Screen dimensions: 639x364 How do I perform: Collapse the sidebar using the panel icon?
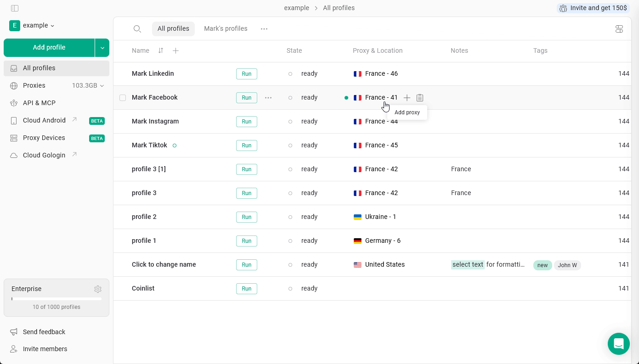(x=15, y=8)
